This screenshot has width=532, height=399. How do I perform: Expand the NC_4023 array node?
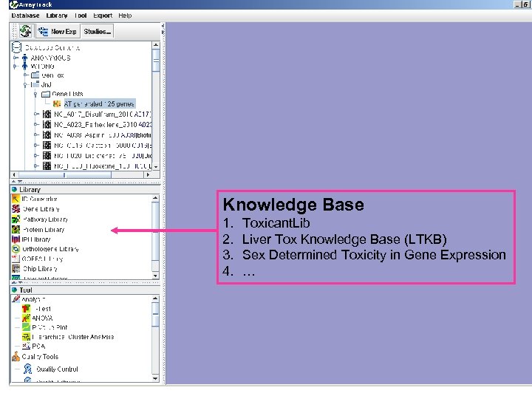[x=36, y=125]
